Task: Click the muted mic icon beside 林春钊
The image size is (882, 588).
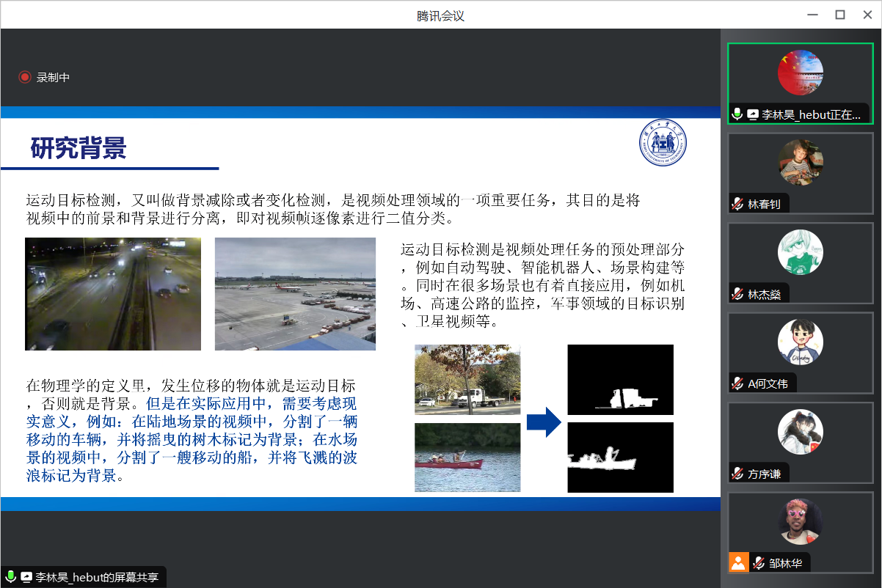Action: 737,205
